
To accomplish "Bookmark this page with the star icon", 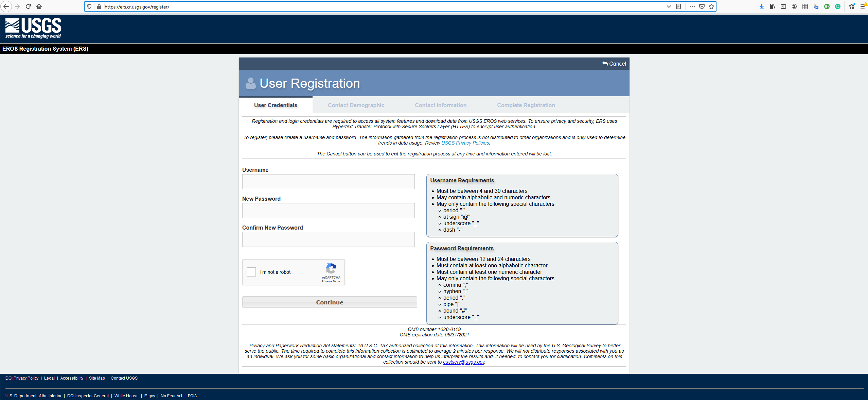I will tap(711, 6).
